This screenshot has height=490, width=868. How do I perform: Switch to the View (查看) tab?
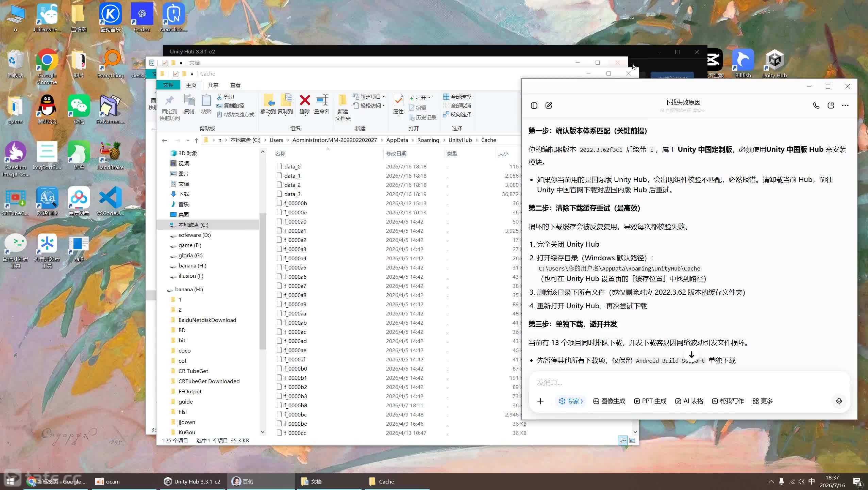(x=235, y=85)
